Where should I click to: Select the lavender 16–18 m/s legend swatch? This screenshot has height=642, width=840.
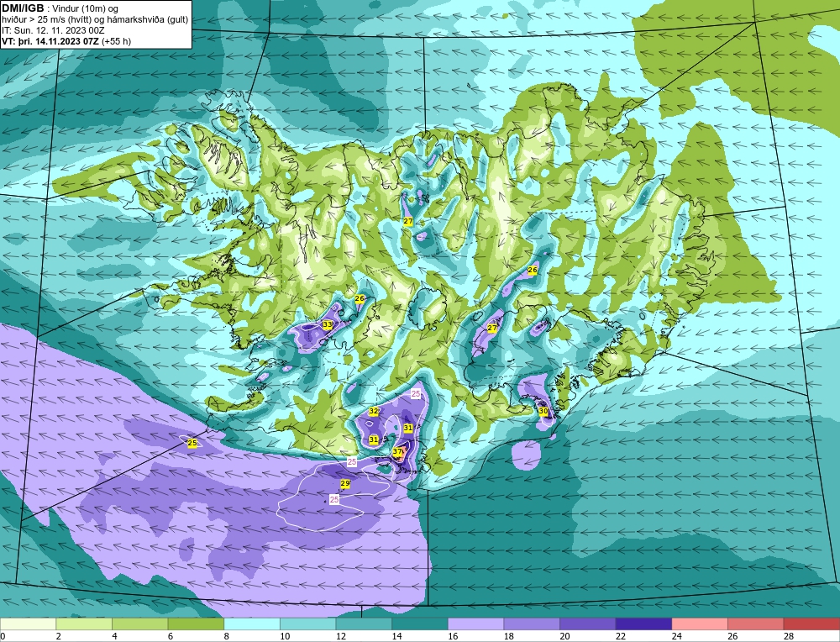475,624
